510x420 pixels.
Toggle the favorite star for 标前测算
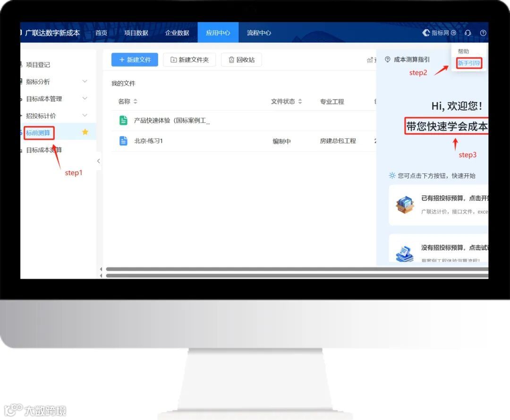point(85,132)
